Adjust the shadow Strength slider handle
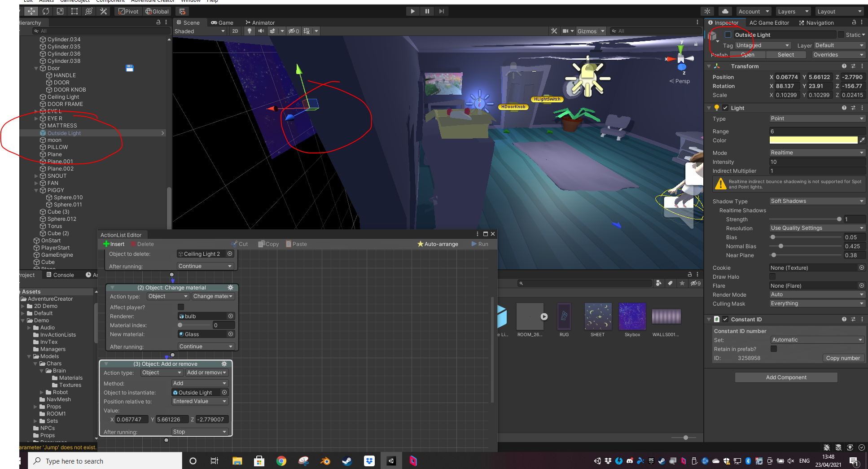 (839, 219)
